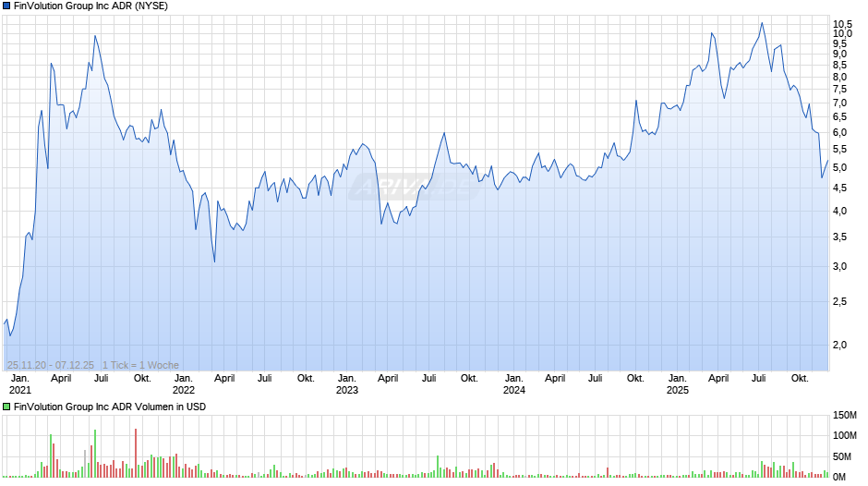Click the '2,0' price axis label
Screen dimensions: 868x486
click(839, 346)
